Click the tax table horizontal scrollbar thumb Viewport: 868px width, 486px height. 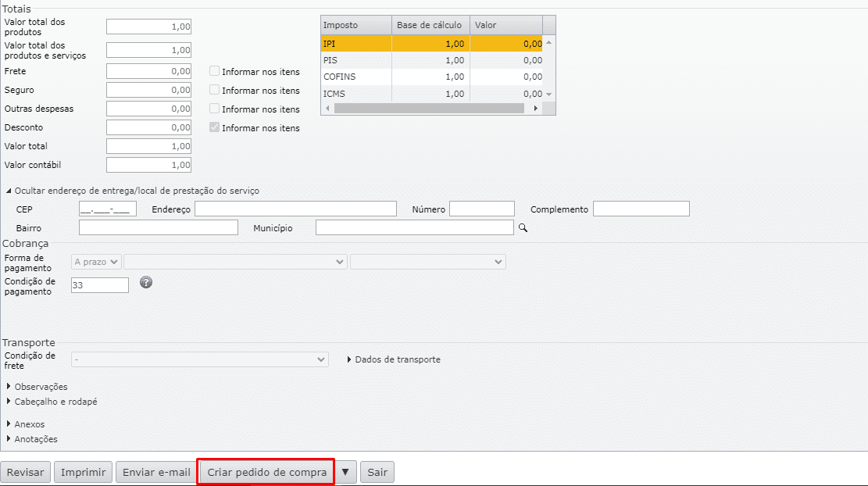point(429,109)
